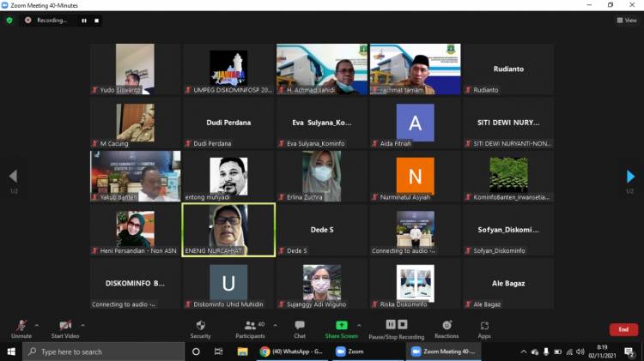Select Yudo Siswanto's video tile
Viewport: 644px width, 361px height.
[x=135, y=69]
